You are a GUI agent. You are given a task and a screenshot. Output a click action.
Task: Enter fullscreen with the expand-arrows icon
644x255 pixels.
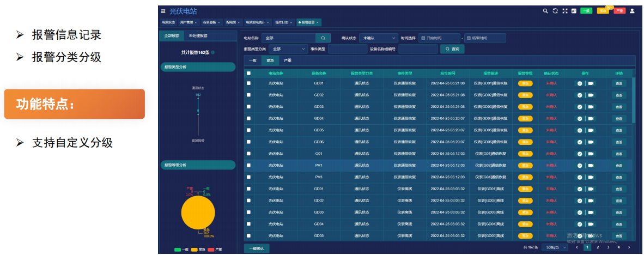pyautogui.click(x=565, y=11)
